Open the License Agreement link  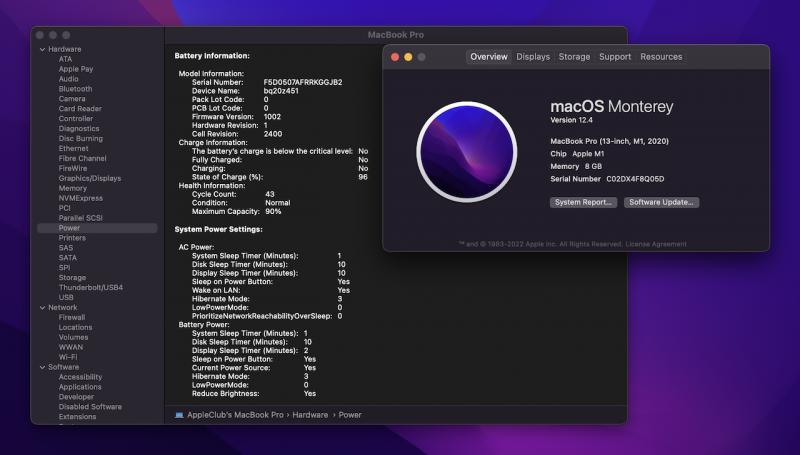point(656,244)
